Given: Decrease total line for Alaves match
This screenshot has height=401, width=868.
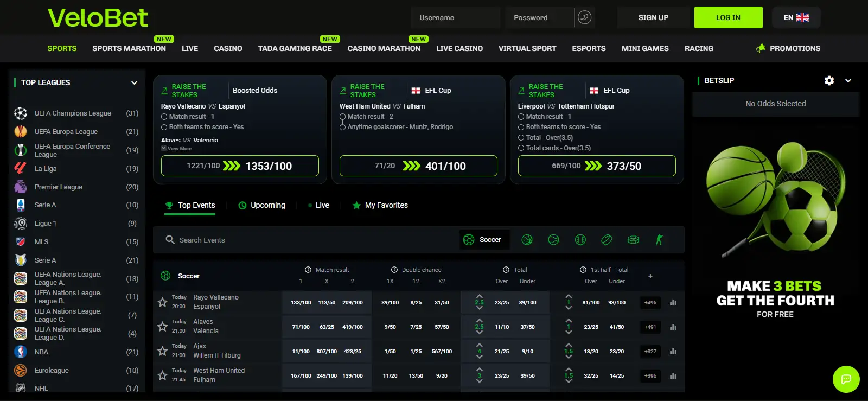Looking at the screenshot, I should point(479,333).
